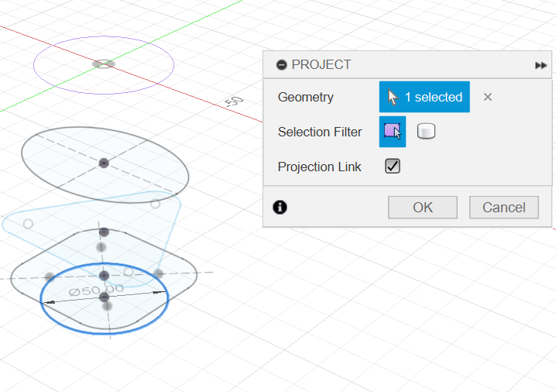
Task: Choose the Specified Entities selection filter
Action: tap(393, 132)
